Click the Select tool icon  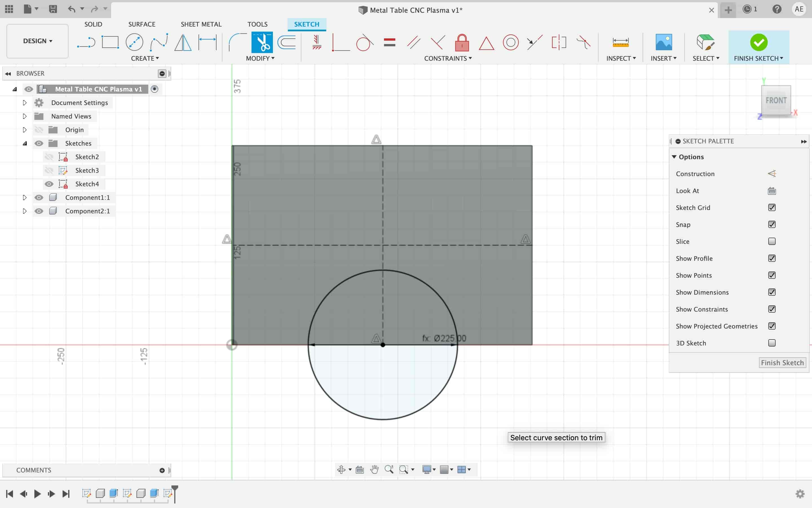click(x=705, y=42)
